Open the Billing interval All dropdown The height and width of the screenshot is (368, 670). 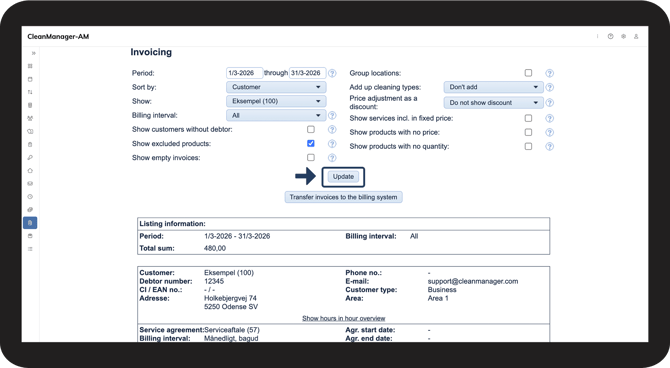pos(276,115)
